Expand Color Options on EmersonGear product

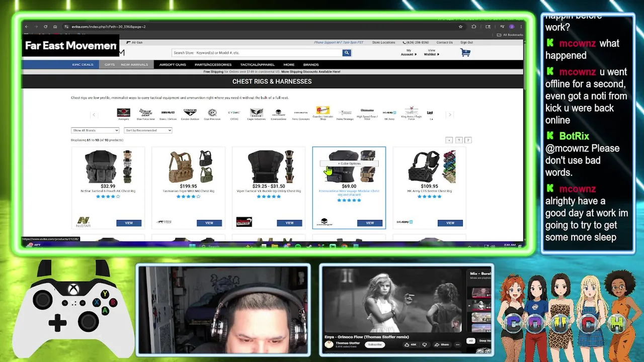(x=349, y=163)
